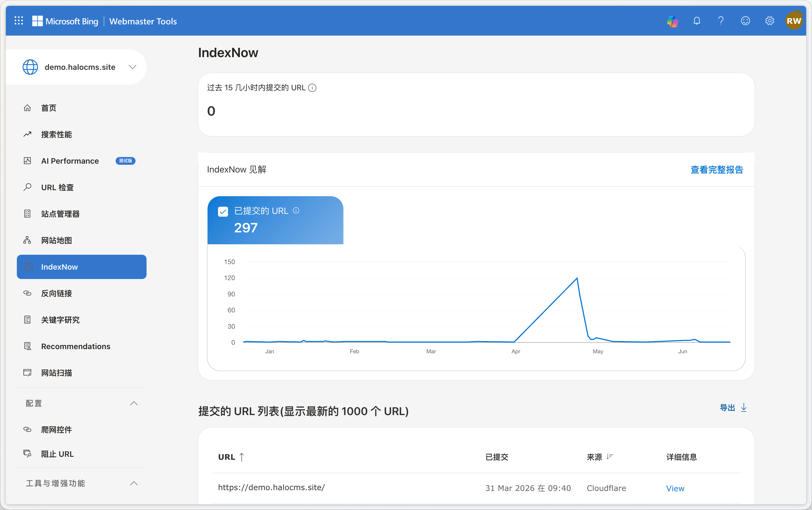This screenshot has height=510, width=812.
Task: Open notifications bell icon
Action: point(697,21)
